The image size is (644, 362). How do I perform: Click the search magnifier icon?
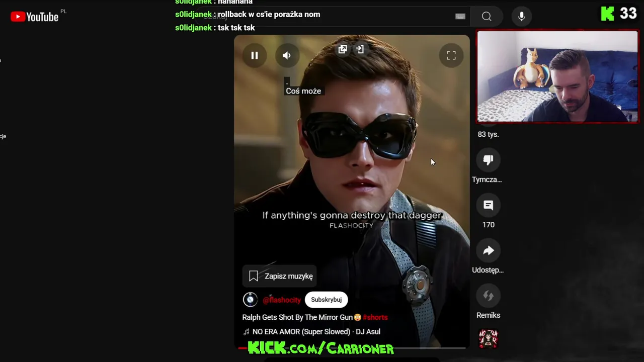coord(487,17)
